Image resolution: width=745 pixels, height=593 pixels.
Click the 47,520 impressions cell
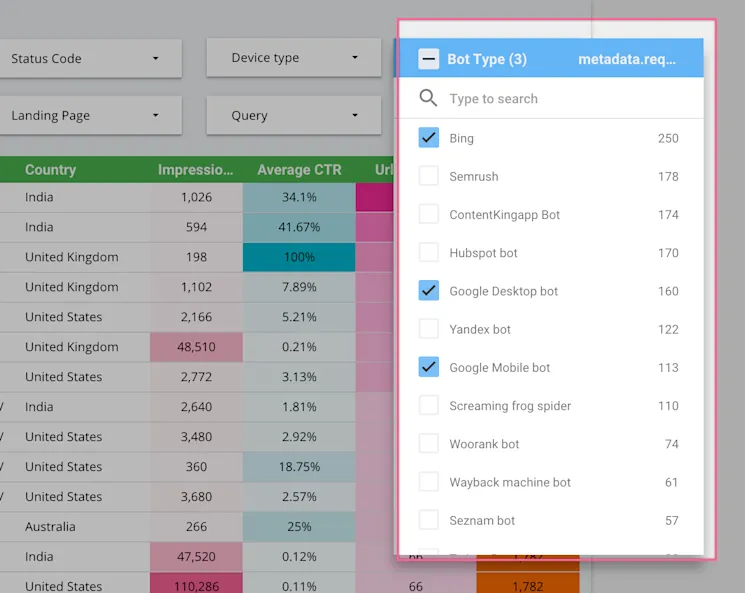196,556
